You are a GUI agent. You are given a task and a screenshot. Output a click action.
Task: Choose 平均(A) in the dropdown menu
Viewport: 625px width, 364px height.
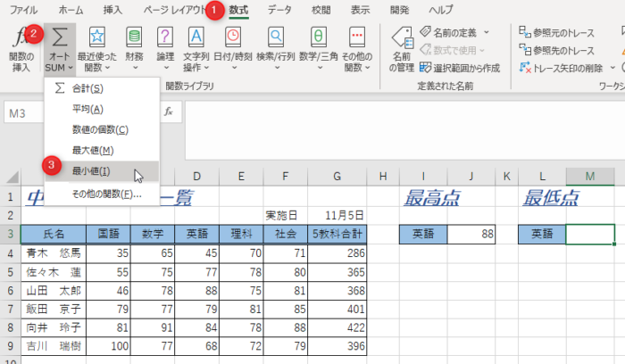(x=87, y=109)
